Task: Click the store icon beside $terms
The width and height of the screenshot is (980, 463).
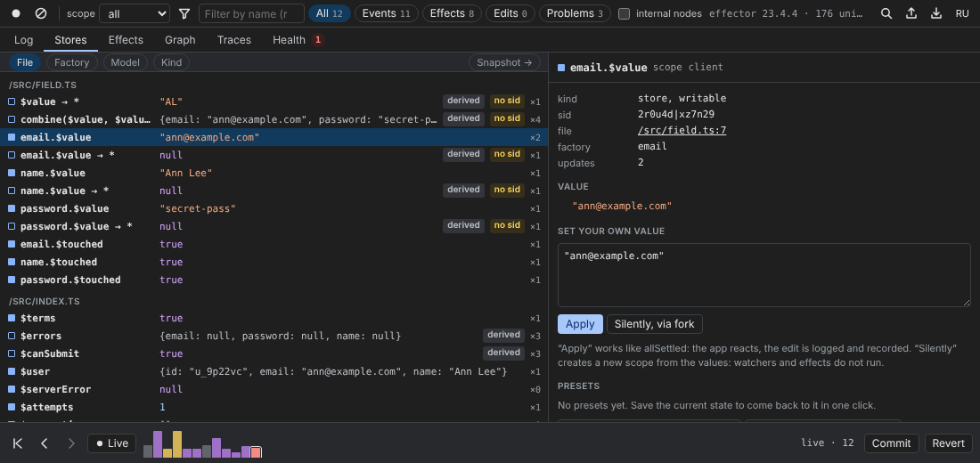Action: tap(12, 318)
